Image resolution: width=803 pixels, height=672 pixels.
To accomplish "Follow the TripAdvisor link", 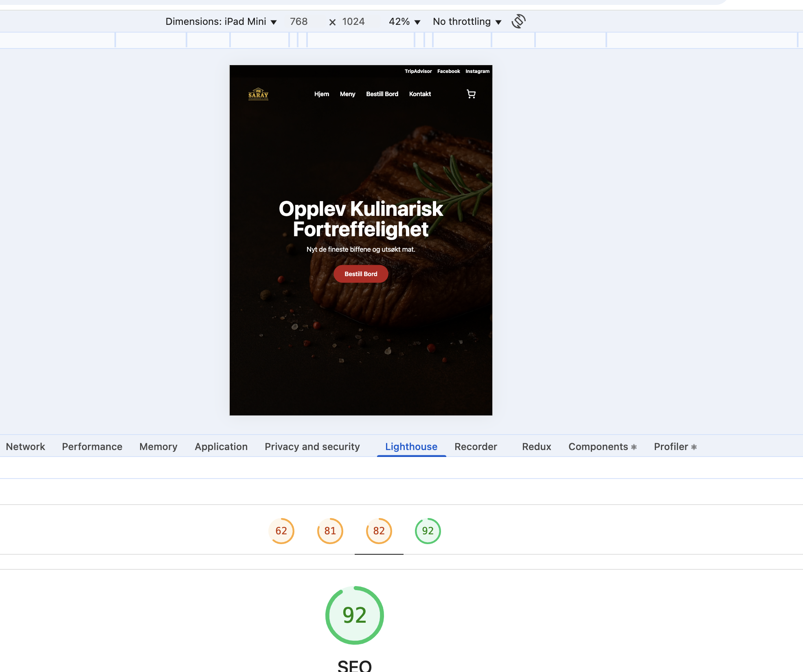I will coord(418,71).
